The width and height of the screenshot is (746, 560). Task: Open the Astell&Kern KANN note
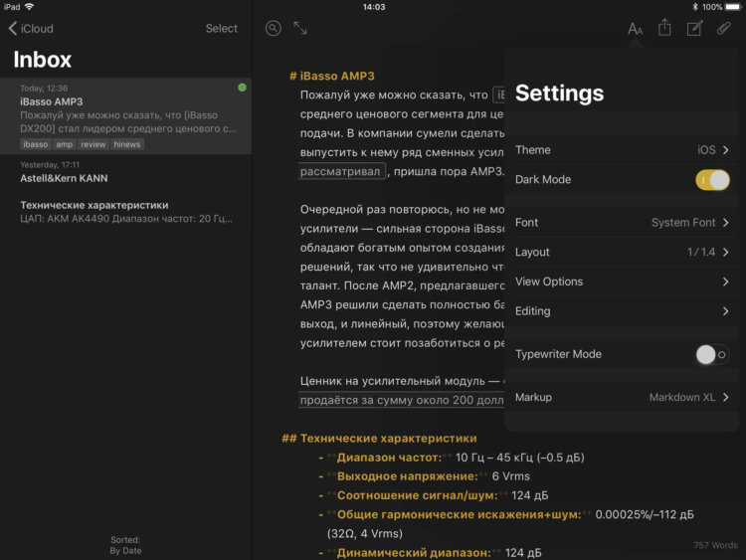(125, 173)
